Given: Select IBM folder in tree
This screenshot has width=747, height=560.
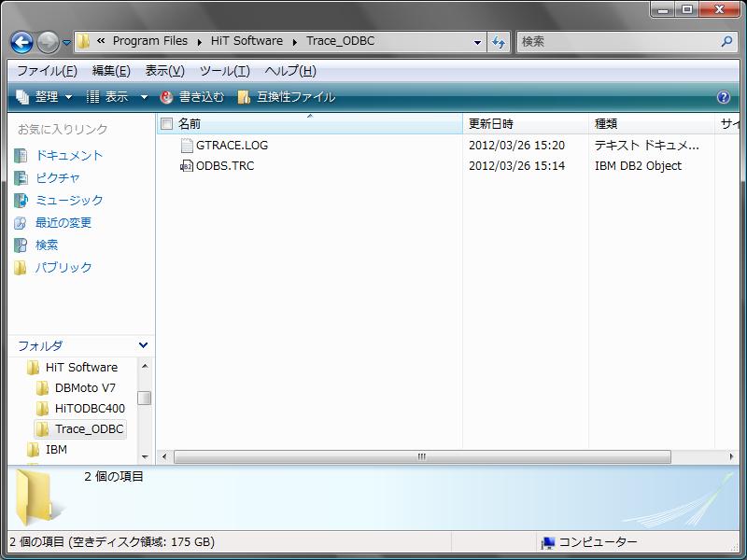Looking at the screenshot, I should pyautogui.click(x=56, y=449).
